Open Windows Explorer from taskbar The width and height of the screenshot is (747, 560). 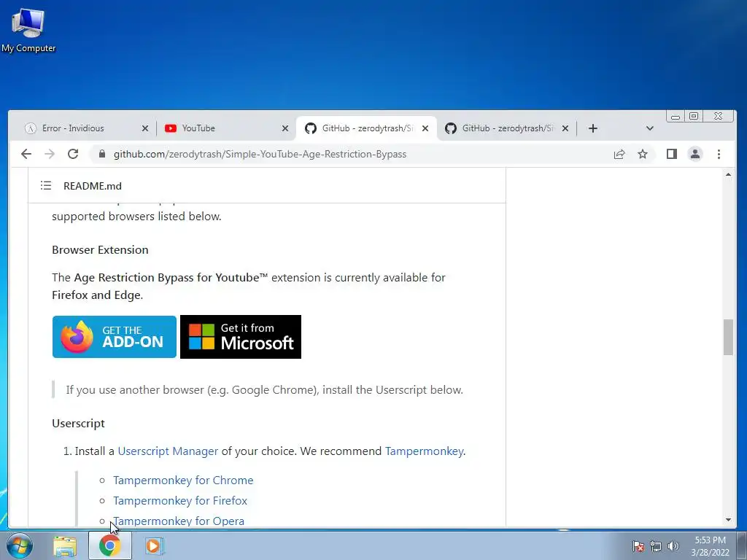point(65,545)
